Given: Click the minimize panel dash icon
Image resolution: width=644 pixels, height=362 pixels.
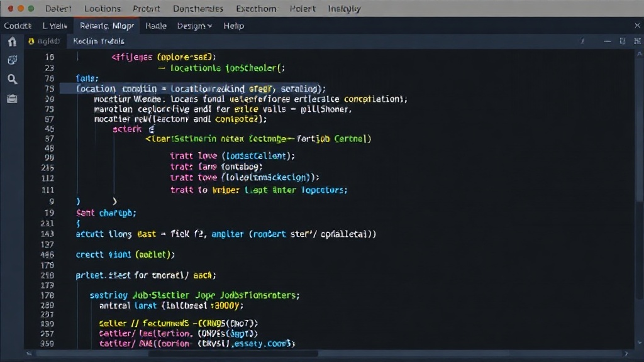Looking at the screenshot, I should (607, 41).
